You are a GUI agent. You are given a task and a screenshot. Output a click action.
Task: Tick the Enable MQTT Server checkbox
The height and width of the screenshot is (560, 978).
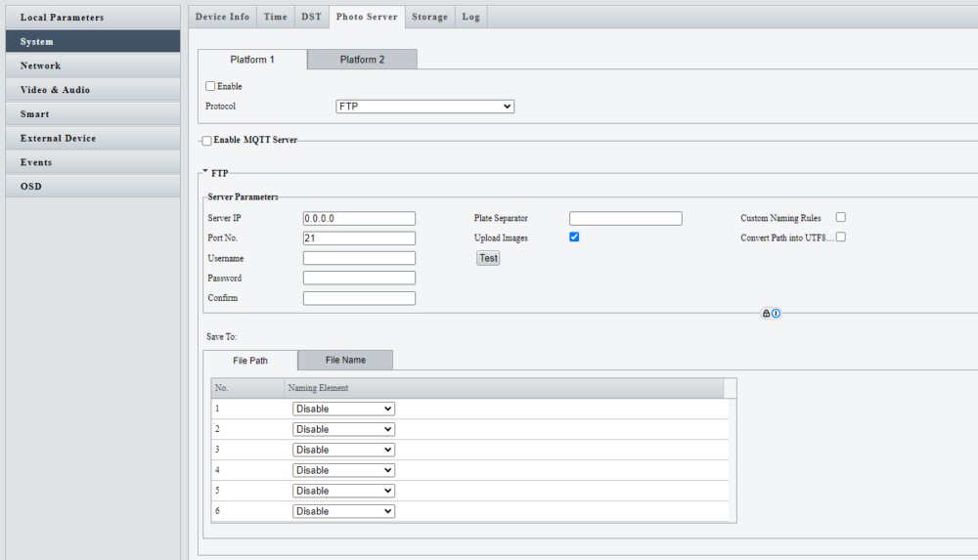click(206, 141)
